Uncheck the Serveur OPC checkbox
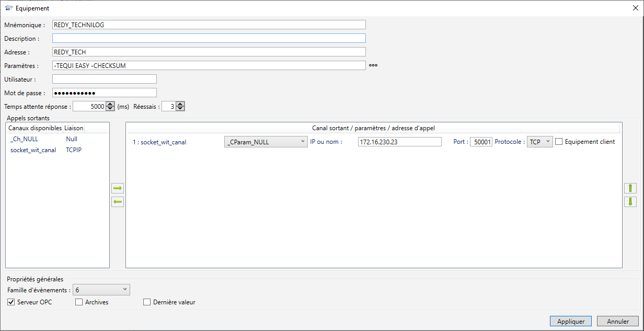The image size is (644, 331). [x=11, y=302]
